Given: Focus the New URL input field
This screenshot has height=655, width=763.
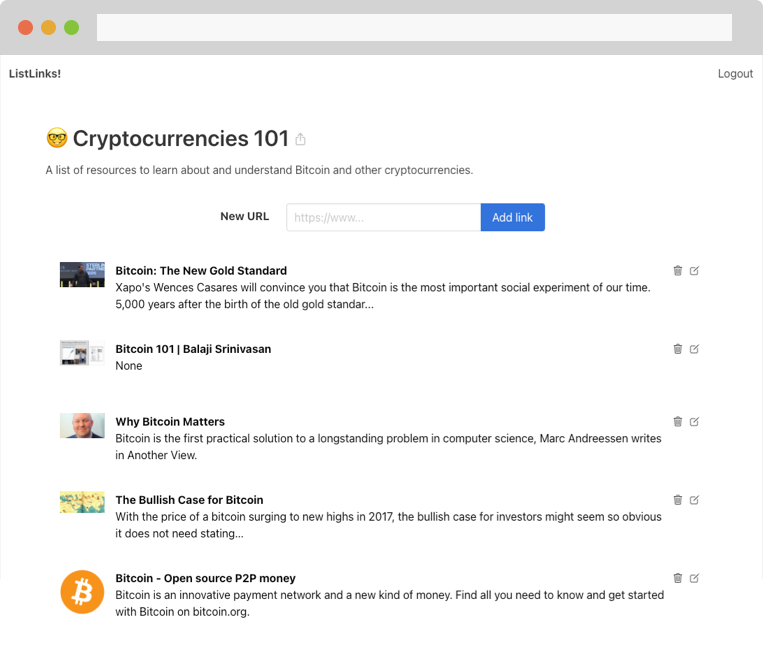Looking at the screenshot, I should coord(383,218).
